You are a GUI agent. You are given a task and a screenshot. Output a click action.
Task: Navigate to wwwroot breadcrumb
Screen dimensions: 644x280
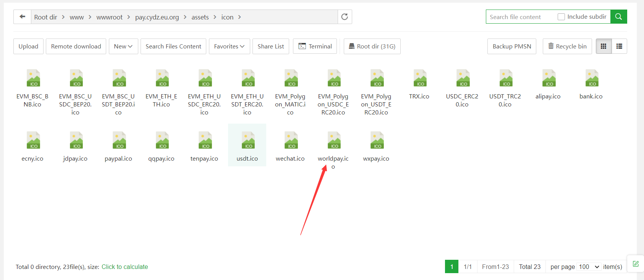tap(110, 17)
